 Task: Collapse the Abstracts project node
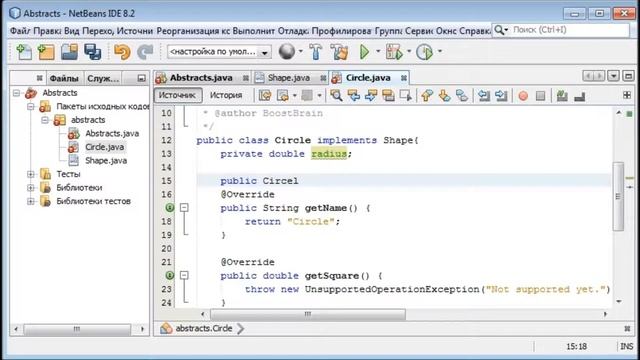[x=16, y=93]
